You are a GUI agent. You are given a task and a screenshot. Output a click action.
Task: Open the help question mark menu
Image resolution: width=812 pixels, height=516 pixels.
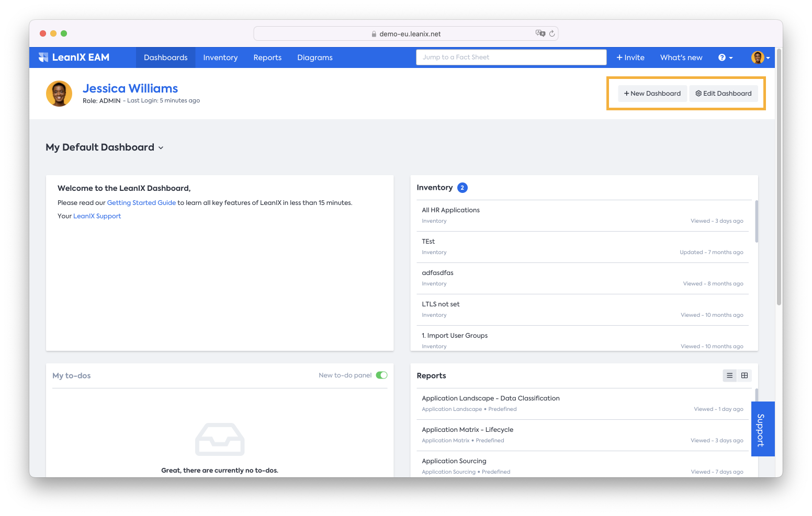coord(725,58)
